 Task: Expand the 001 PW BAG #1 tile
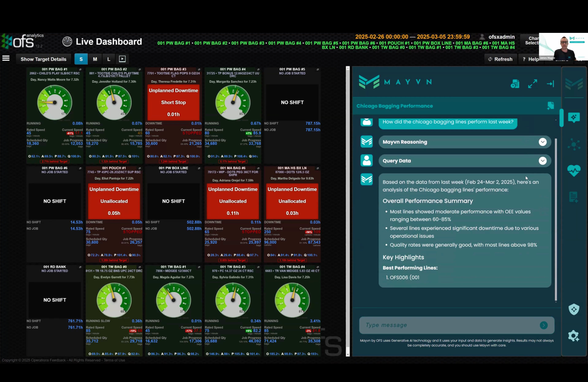(x=80, y=69)
